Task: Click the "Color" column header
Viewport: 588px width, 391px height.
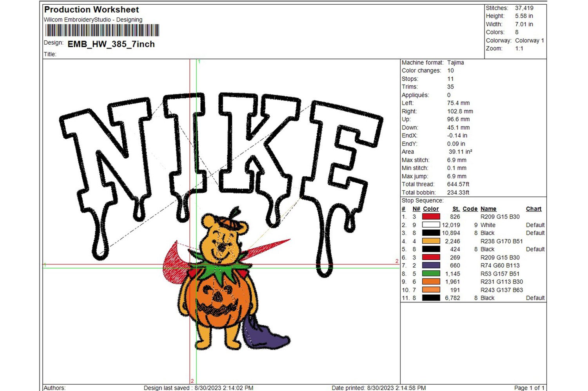Action: point(431,209)
